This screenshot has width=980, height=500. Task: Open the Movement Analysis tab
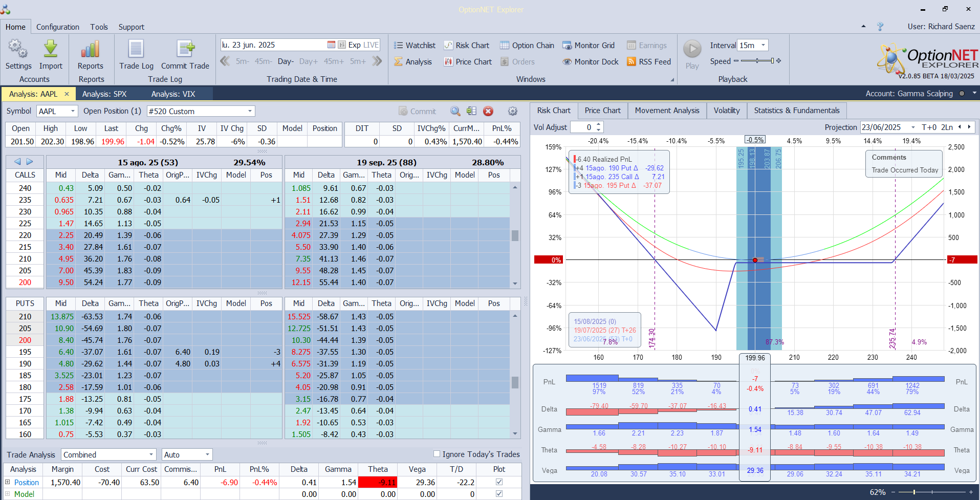[x=667, y=111]
